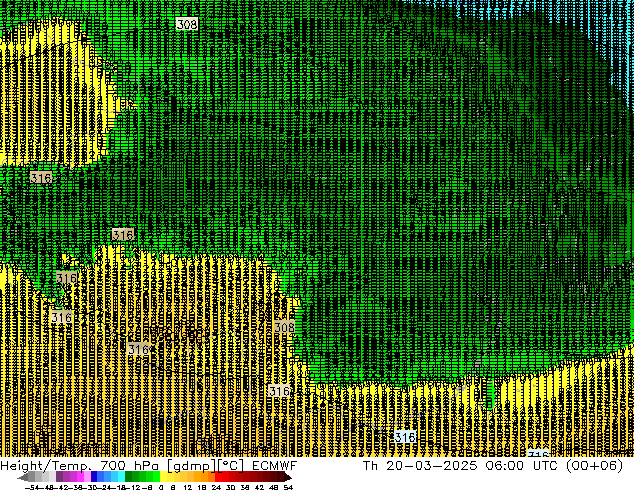Click the '42' legend tick label
The image size is (634, 490).
[259, 487]
